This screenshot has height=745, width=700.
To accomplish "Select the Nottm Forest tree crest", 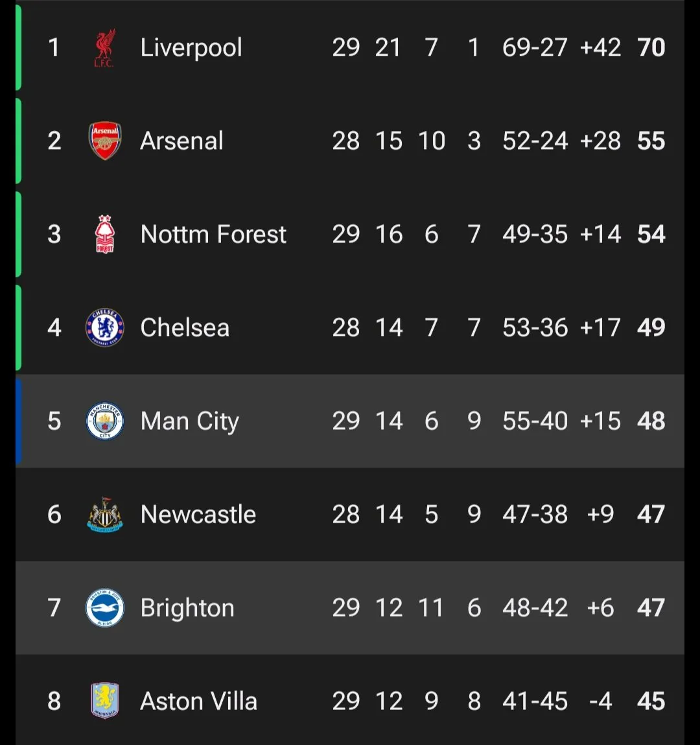I will pos(105,234).
